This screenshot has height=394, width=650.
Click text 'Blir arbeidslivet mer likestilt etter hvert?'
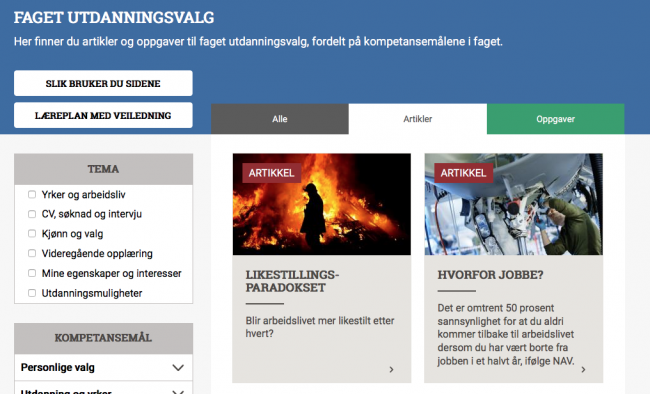[x=320, y=327]
